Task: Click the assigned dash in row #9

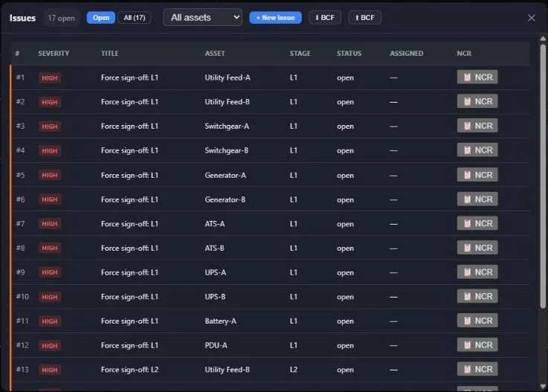Action: click(x=393, y=272)
